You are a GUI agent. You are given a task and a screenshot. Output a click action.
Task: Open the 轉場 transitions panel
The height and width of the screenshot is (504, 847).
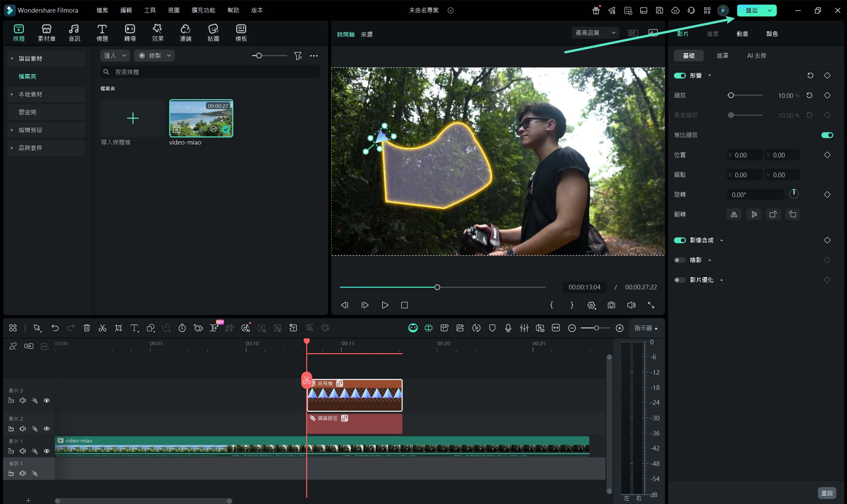point(130,33)
